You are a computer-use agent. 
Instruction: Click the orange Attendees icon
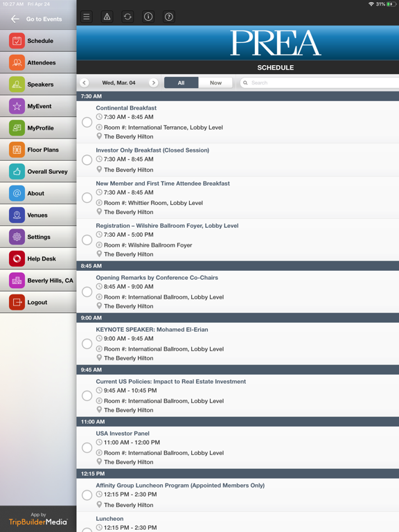pos(17,62)
